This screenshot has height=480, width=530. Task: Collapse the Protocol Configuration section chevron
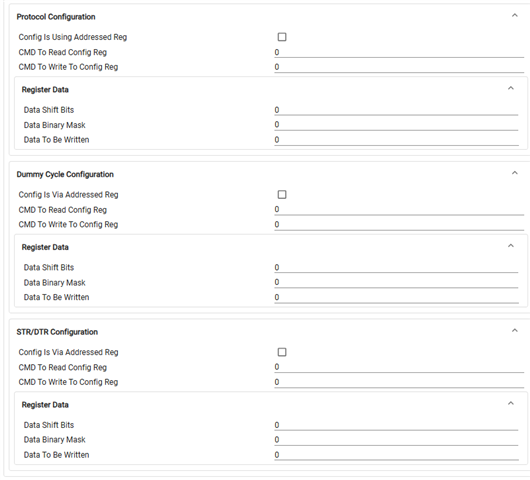click(514, 16)
